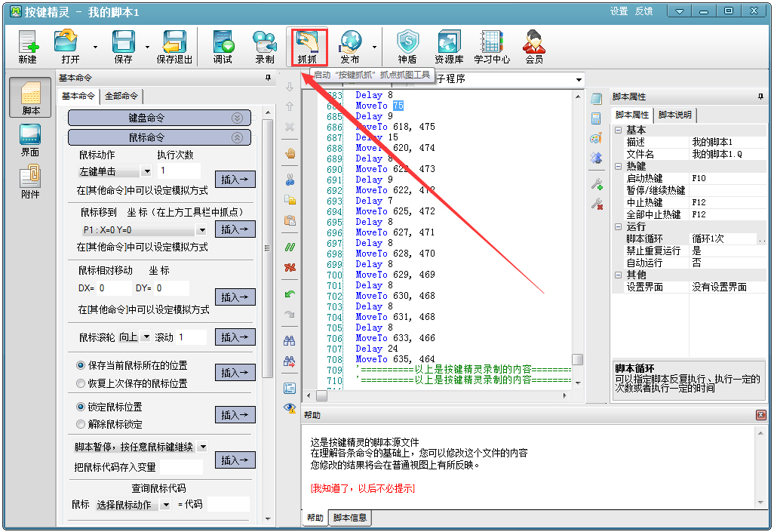
Task: Click 插入 button for 鼠标滚轮
Action: 235,337
